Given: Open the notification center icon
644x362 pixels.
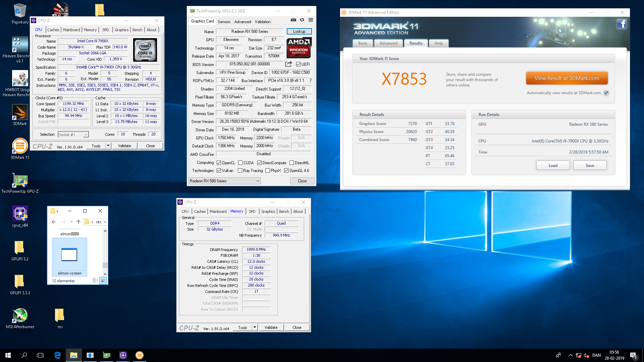Looking at the screenshot, I should pyautogui.click(x=633, y=356).
